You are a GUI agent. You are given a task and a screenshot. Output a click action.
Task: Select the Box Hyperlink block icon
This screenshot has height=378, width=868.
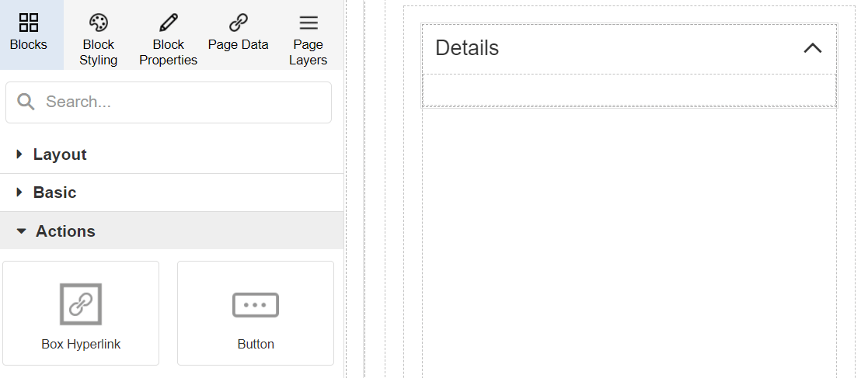click(x=81, y=304)
